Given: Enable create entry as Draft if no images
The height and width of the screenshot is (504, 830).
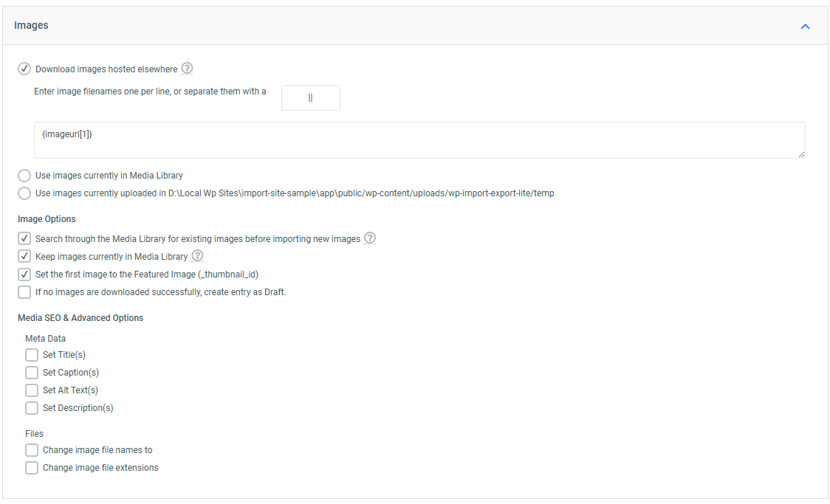Looking at the screenshot, I should 24,291.
